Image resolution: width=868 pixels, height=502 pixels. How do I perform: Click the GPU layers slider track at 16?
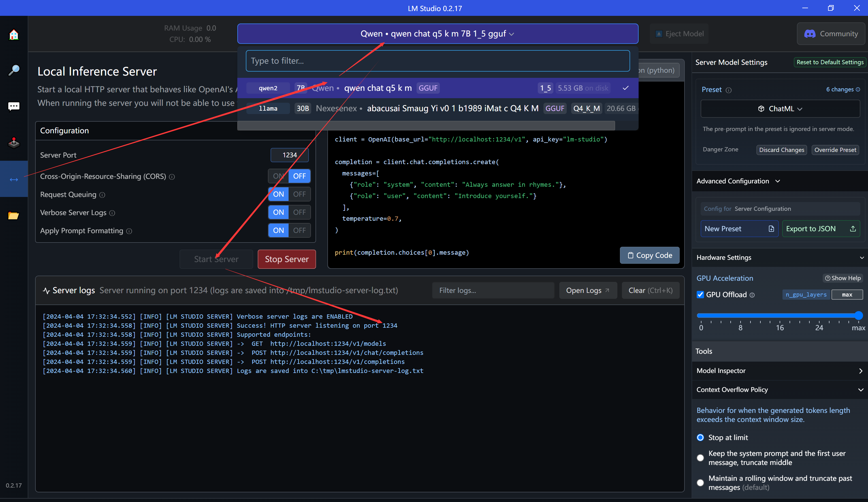[780, 315]
